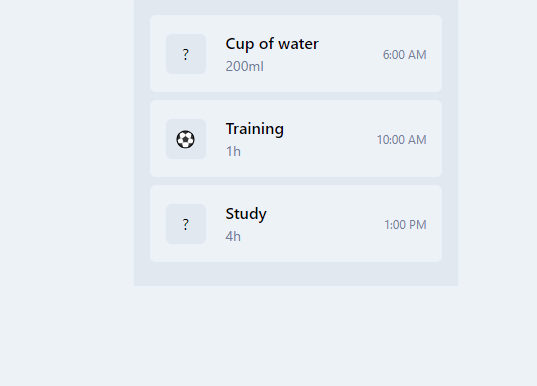
Task: Click the 1h duration under Training
Action: (233, 151)
